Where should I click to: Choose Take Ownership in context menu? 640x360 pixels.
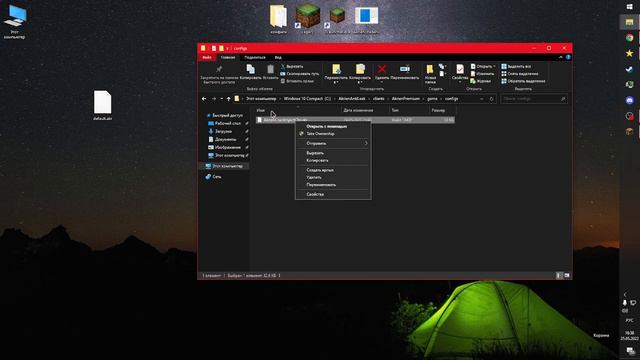pos(333,134)
